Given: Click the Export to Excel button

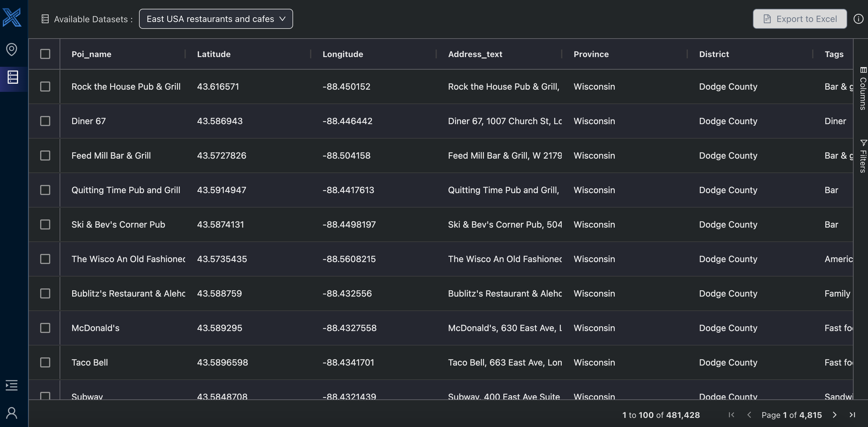Looking at the screenshot, I should pos(800,19).
